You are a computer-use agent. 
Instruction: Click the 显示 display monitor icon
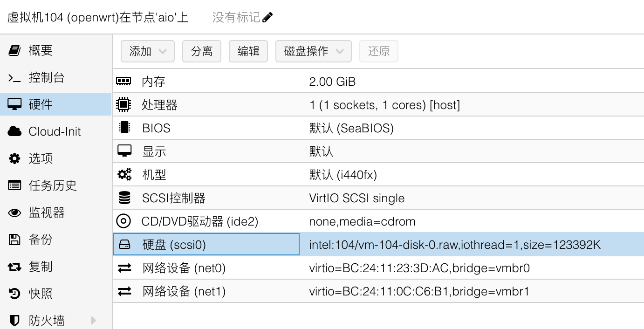(124, 151)
